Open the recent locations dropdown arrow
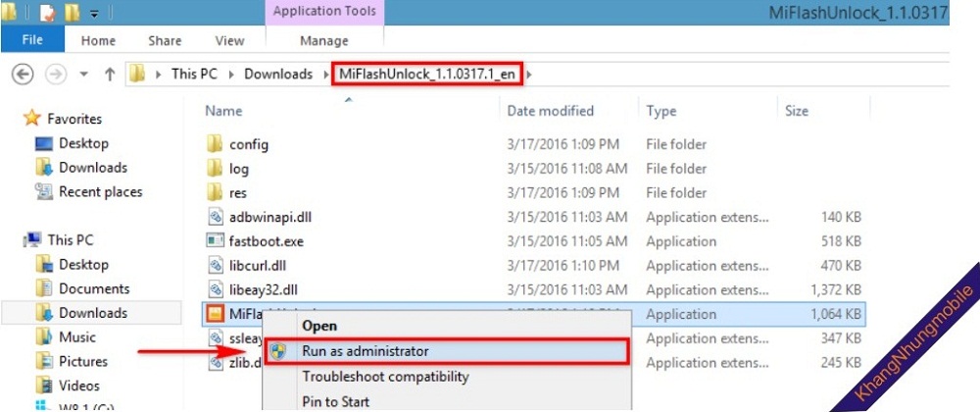This screenshot has height=412, width=980. click(84, 75)
